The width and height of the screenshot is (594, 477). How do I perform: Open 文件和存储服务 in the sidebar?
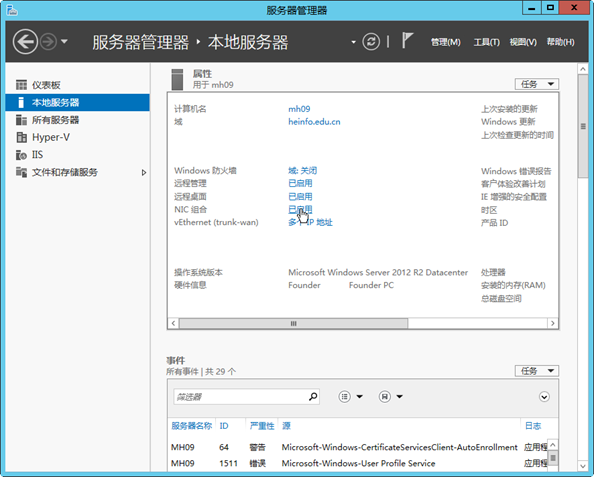coord(78,172)
